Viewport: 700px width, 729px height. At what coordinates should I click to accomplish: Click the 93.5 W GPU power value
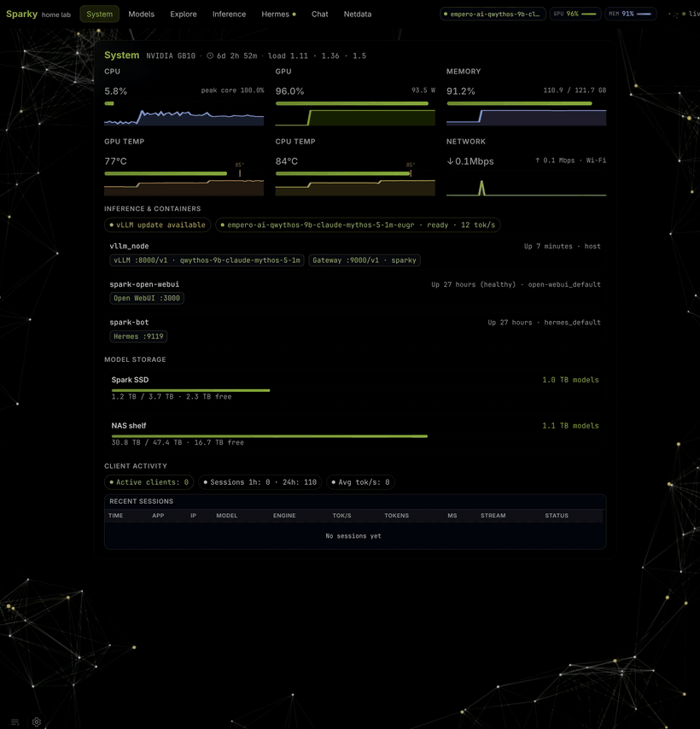pos(423,90)
